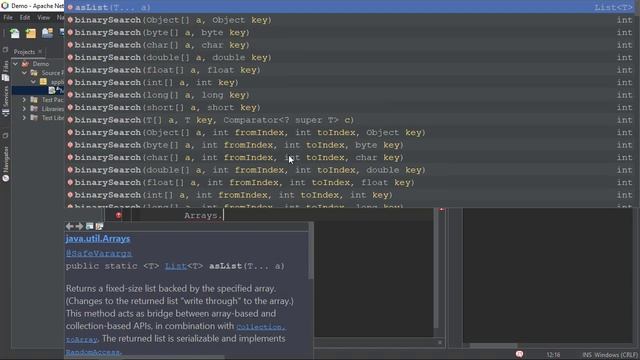Open the Edit menu

25,18
